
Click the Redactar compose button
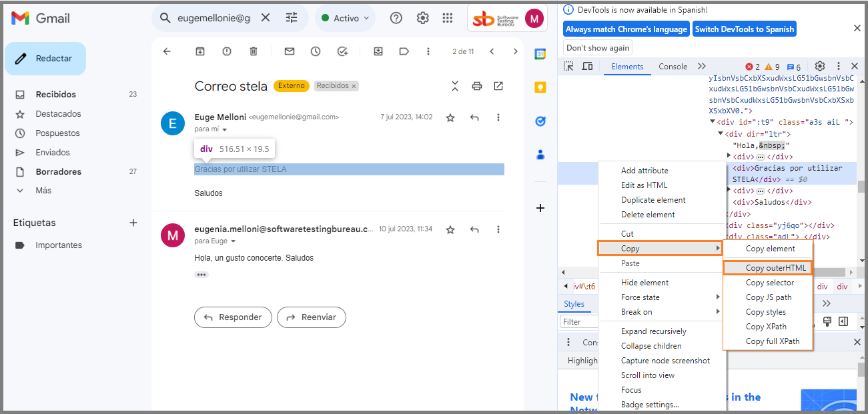(45, 59)
